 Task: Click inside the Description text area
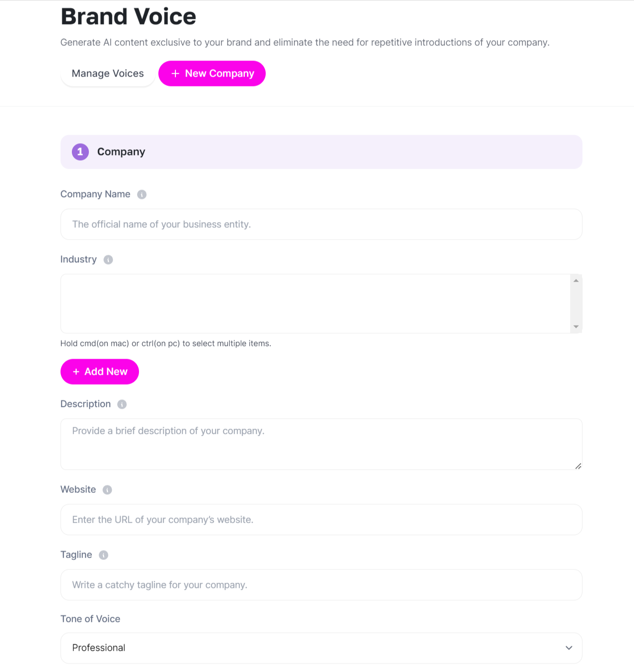pos(321,443)
